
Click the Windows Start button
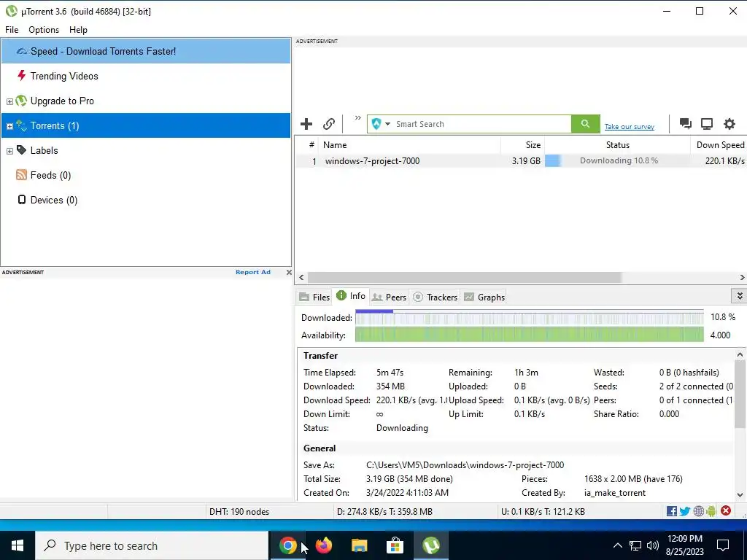point(18,545)
